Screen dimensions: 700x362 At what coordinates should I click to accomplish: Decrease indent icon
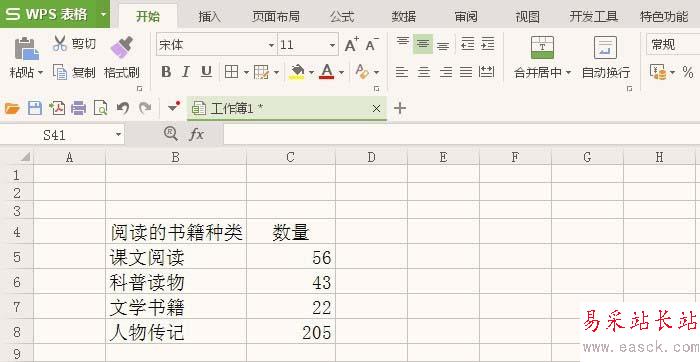point(467,44)
